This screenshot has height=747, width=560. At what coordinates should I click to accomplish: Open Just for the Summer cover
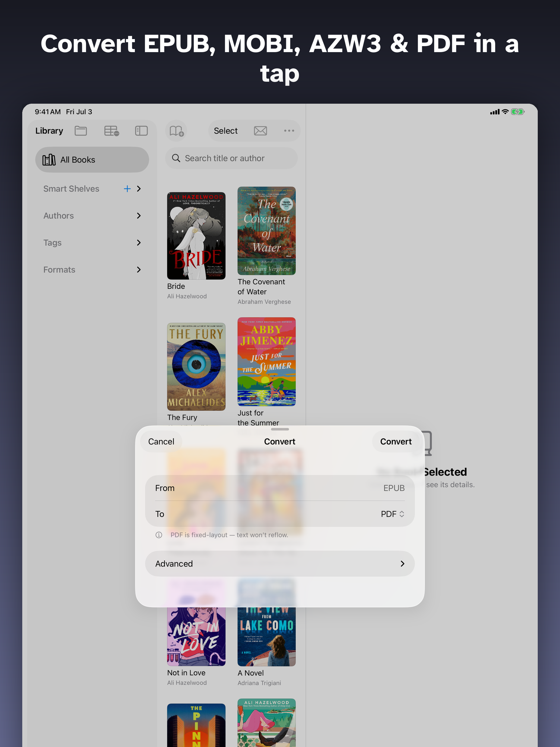click(x=266, y=362)
